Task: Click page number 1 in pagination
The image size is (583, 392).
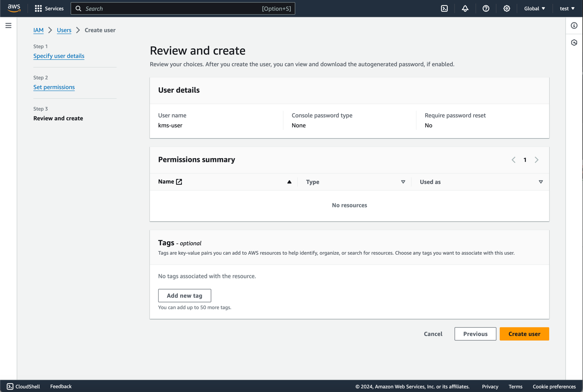Action: click(x=525, y=160)
